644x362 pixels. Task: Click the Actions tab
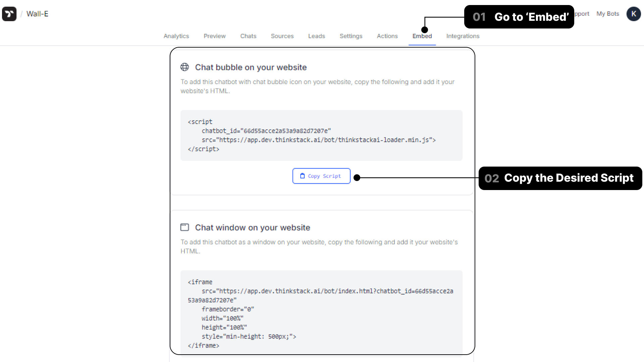(387, 36)
